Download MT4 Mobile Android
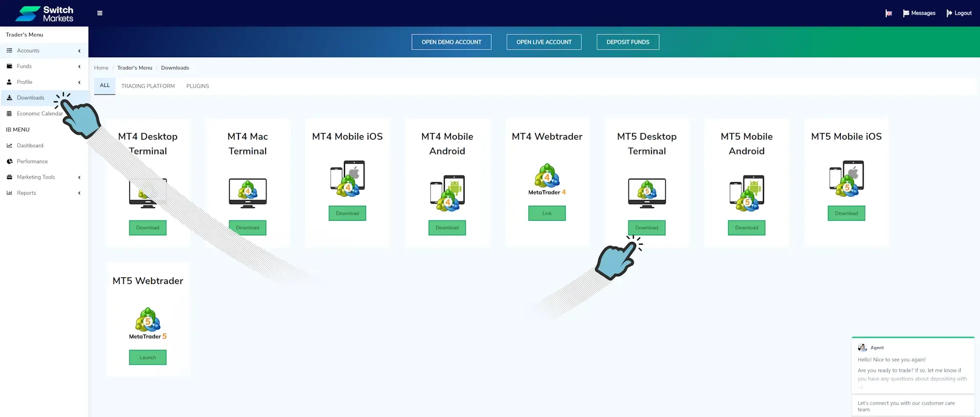The width and height of the screenshot is (980, 417). pos(447,228)
